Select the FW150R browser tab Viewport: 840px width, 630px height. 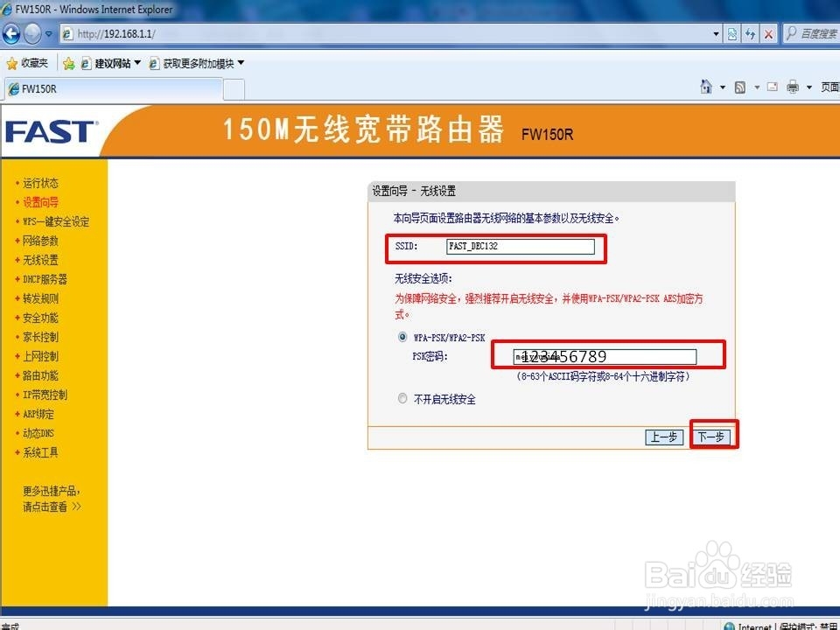coord(113,89)
